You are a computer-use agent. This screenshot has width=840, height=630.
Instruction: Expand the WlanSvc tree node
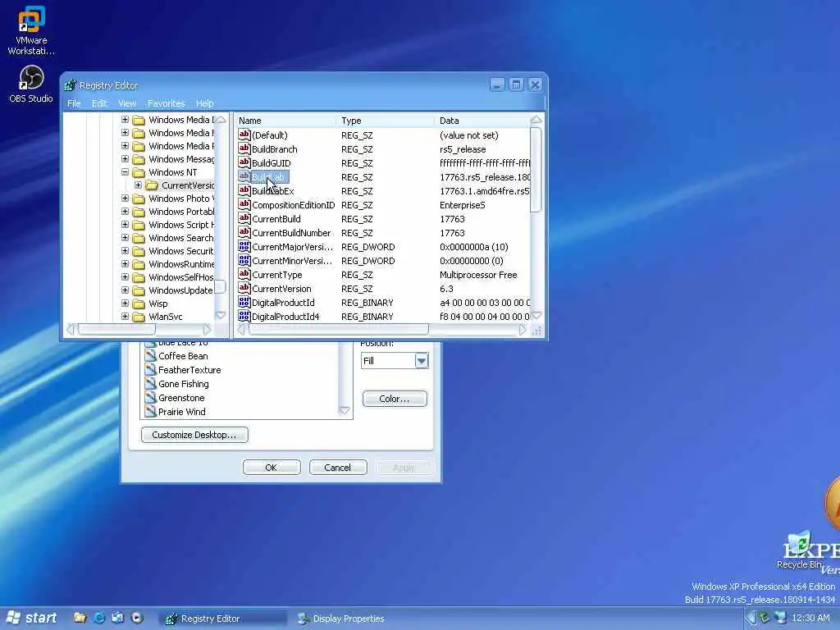pyautogui.click(x=125, y=317)
